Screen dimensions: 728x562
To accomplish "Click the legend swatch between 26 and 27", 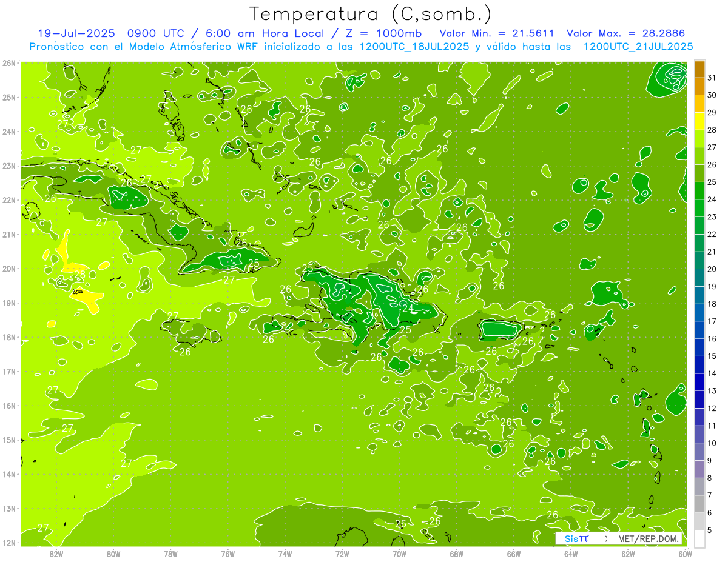I will (x=699, y=156).
